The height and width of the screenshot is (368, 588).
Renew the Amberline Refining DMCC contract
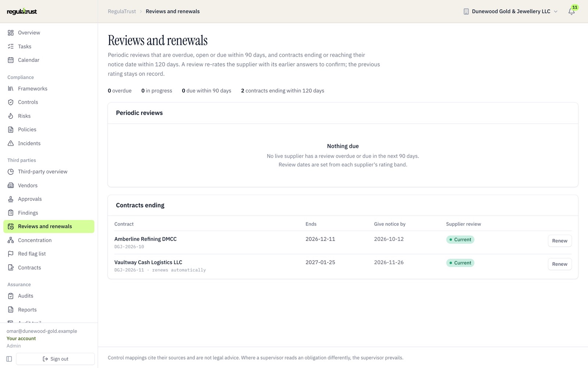pos(560,241)
